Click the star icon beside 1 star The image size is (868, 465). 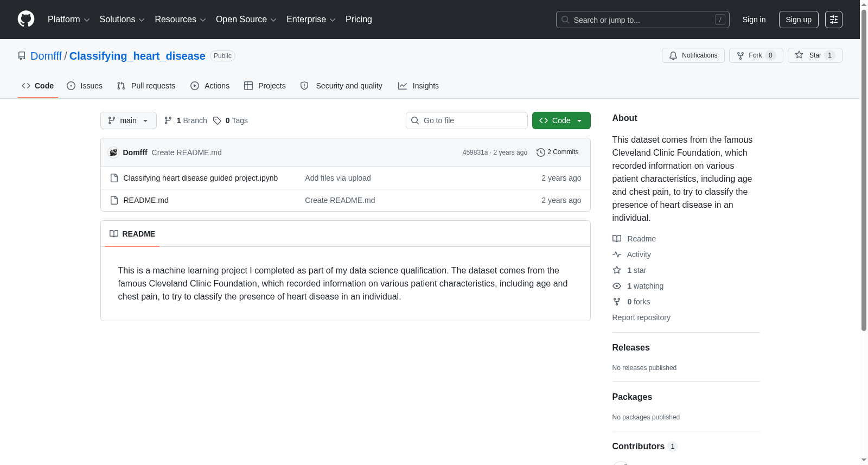tap(617, 270)
